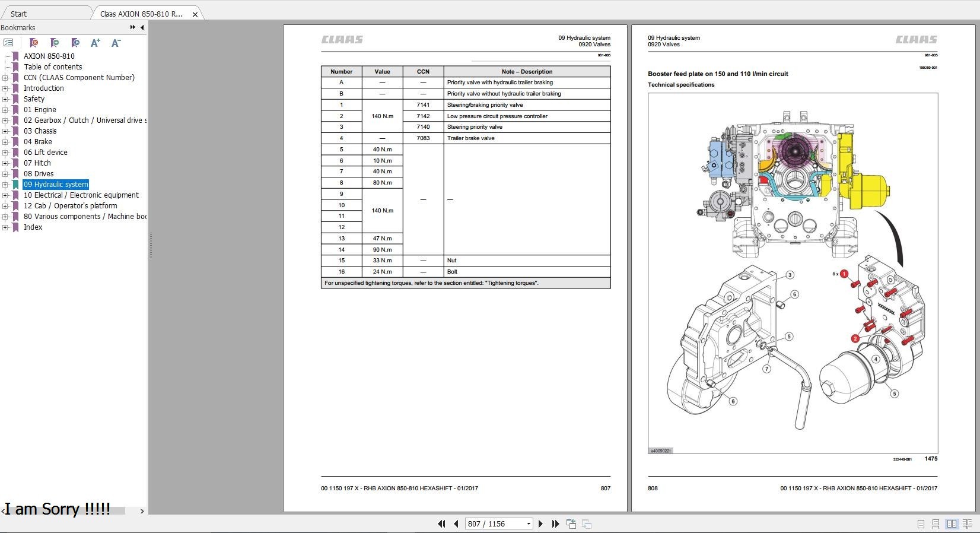980x533 pixels.
Task: Close the Claas AXION 850-810 tab
Action: pos(195,14)
